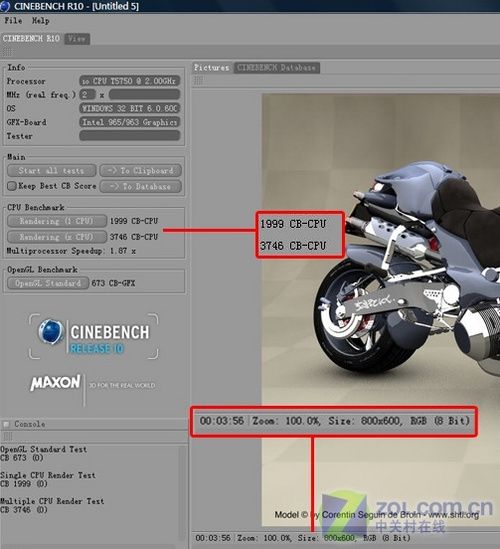Enable Keep Best CB Score checkbox
The height and width of the screenshot is (549, 500).
tap(12, 186)
